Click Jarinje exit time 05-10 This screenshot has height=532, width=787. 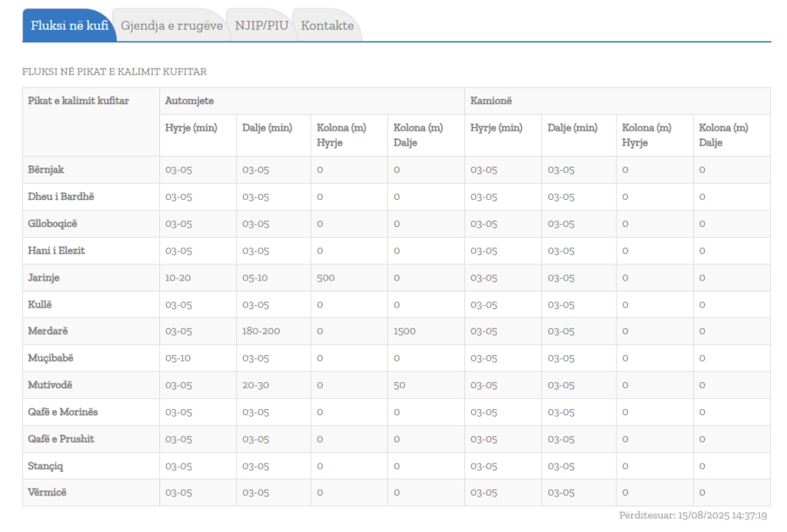255,278
